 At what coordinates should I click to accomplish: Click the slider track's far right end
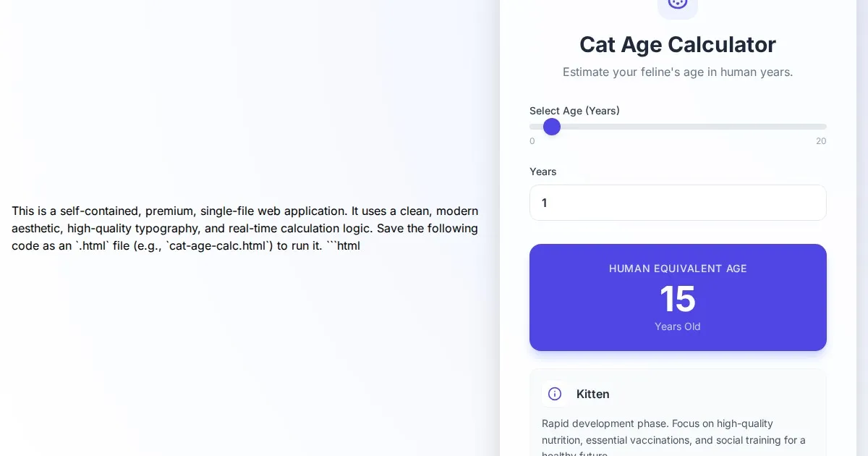(824, 127)
